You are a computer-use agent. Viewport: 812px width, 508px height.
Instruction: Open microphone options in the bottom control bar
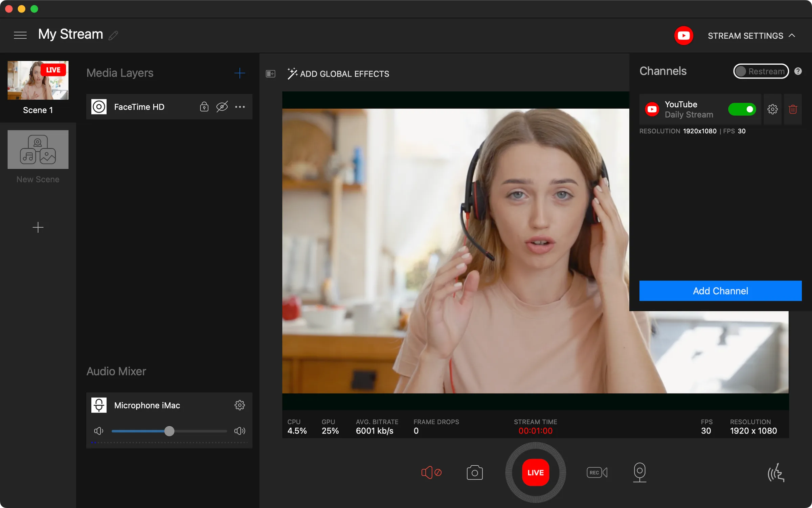[x=640, y=472]
